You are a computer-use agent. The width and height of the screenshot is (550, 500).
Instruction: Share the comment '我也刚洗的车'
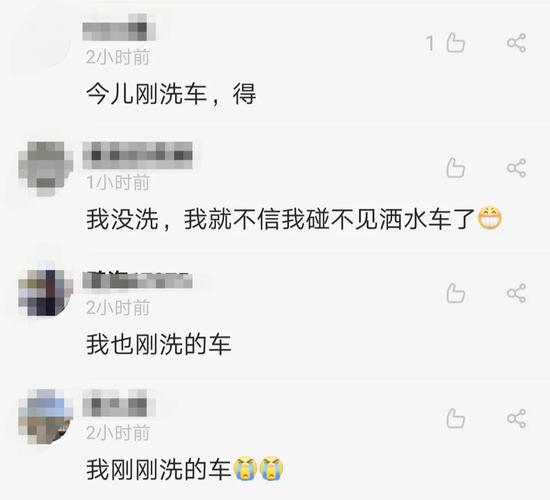[x=516, y=293]
